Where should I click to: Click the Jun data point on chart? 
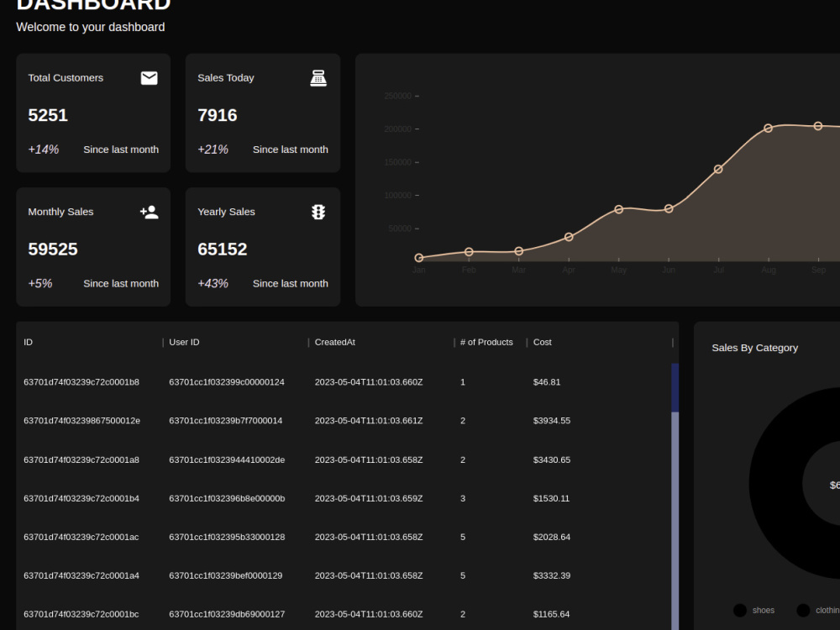(x=669, y=209)
